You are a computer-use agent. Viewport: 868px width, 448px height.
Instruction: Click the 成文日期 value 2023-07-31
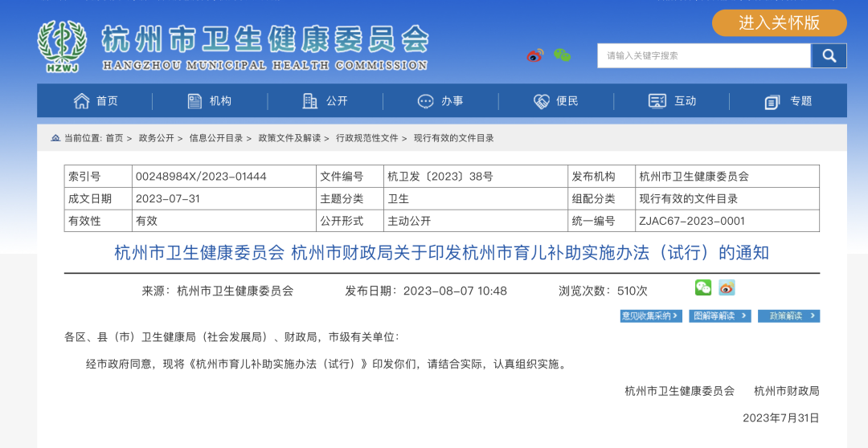[168, 198]
